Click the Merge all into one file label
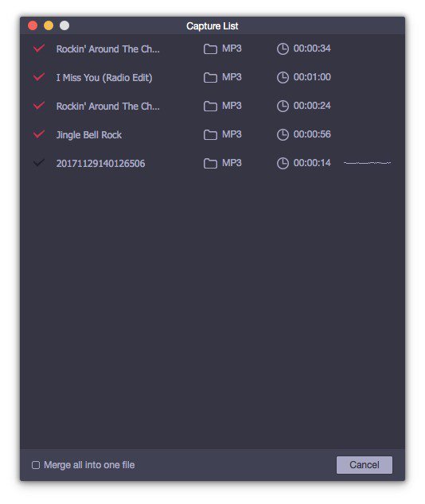Screen dimensions: 425x504 89,465
